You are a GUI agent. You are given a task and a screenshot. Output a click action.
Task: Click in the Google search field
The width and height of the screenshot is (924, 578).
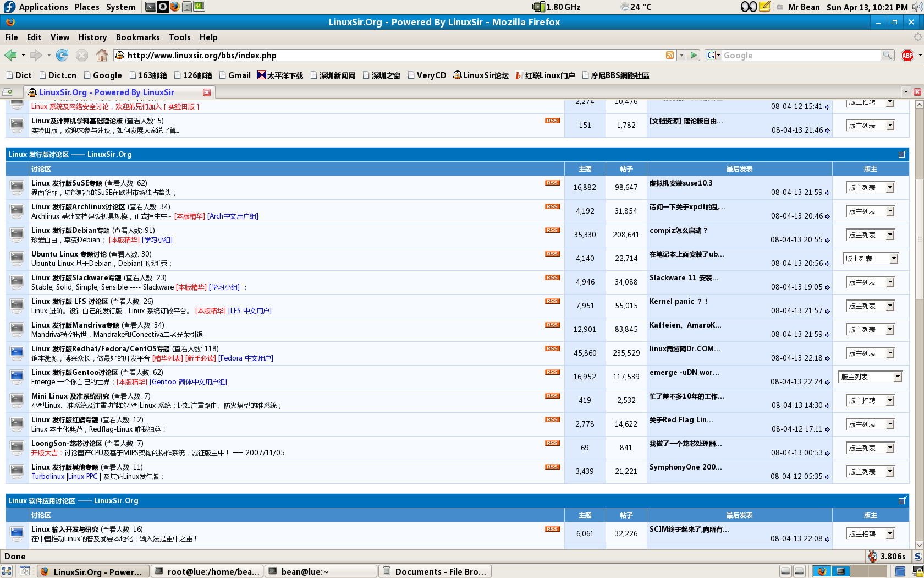click(x=801, y=55)
